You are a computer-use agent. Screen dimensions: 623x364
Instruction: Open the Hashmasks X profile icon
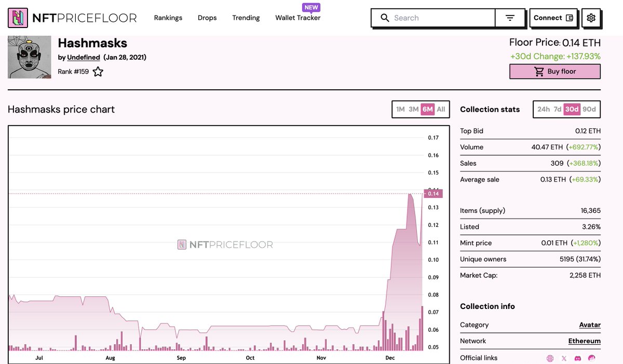[564, 358]
